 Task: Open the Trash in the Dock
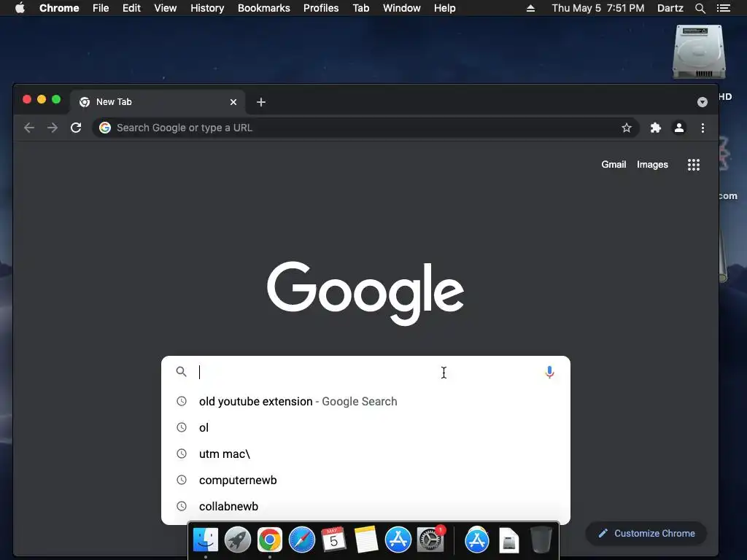[541, 540]
